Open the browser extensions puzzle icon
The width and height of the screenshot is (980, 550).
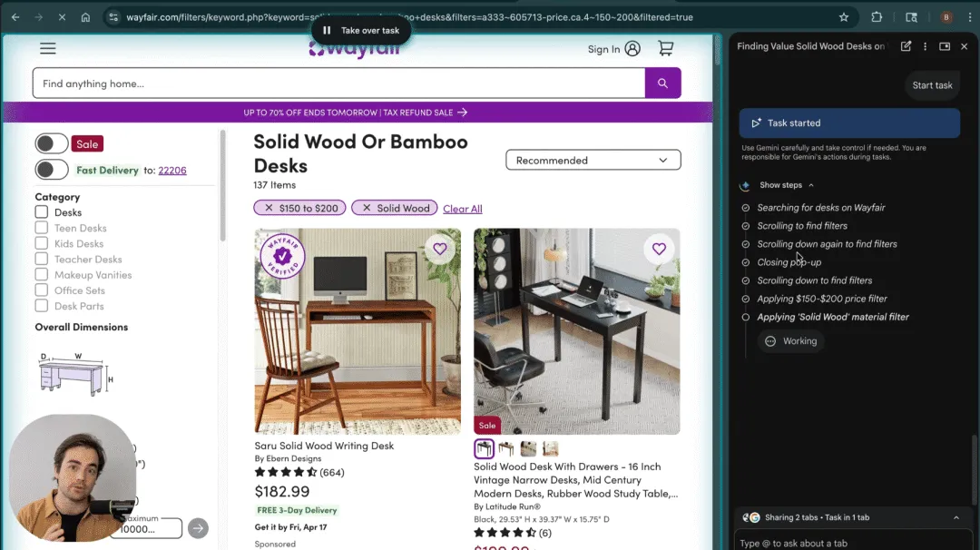coord(877,17)
